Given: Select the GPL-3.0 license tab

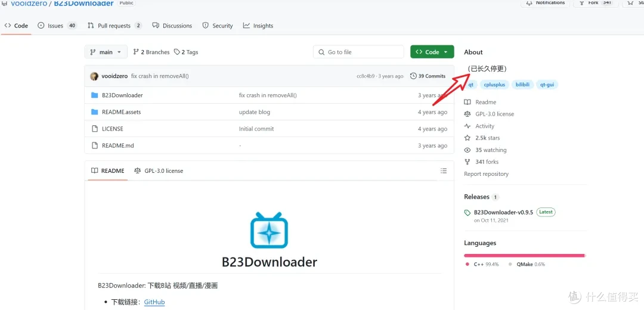Looking at the screenshot, I should (159, 171).
